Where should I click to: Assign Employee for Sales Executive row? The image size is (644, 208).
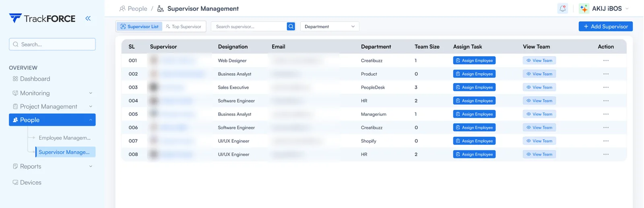474,87
